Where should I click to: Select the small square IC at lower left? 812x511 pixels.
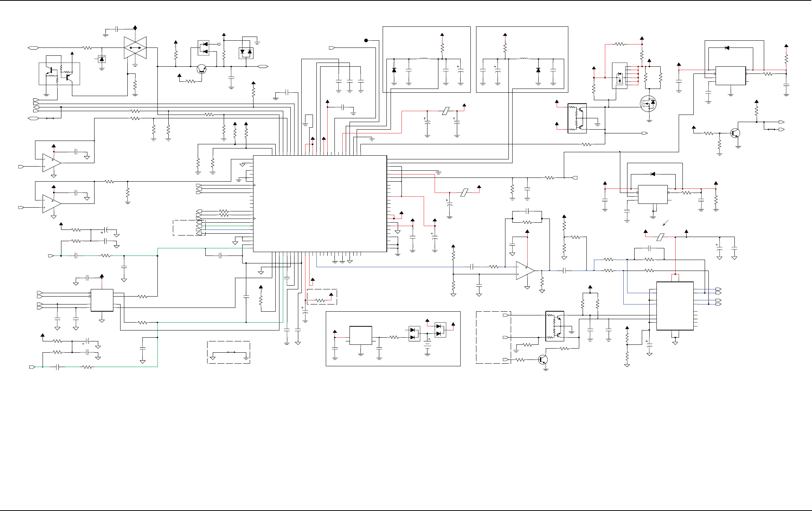pos(102,300)
